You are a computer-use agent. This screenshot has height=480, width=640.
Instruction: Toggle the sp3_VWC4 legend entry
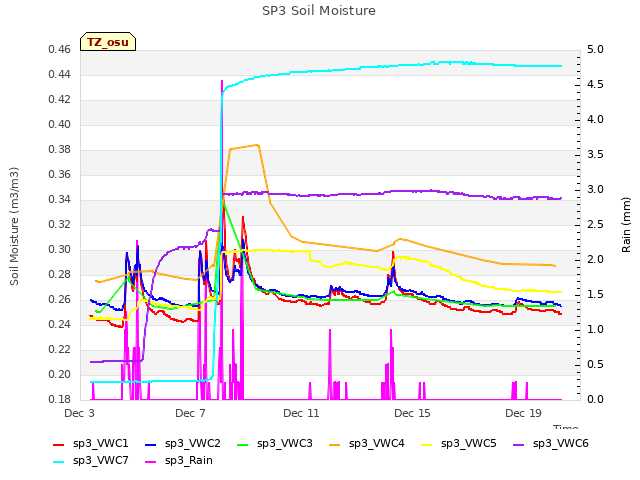(x=367, y=444)
